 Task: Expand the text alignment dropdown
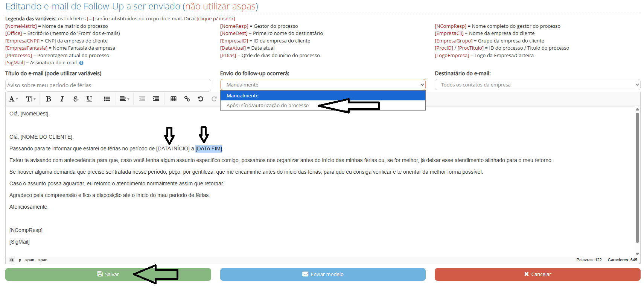pyautogui.click(x=124, y=99)
